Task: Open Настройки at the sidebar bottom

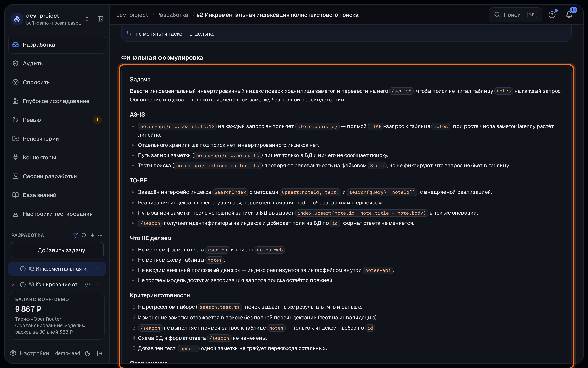Action: point(30,353)
